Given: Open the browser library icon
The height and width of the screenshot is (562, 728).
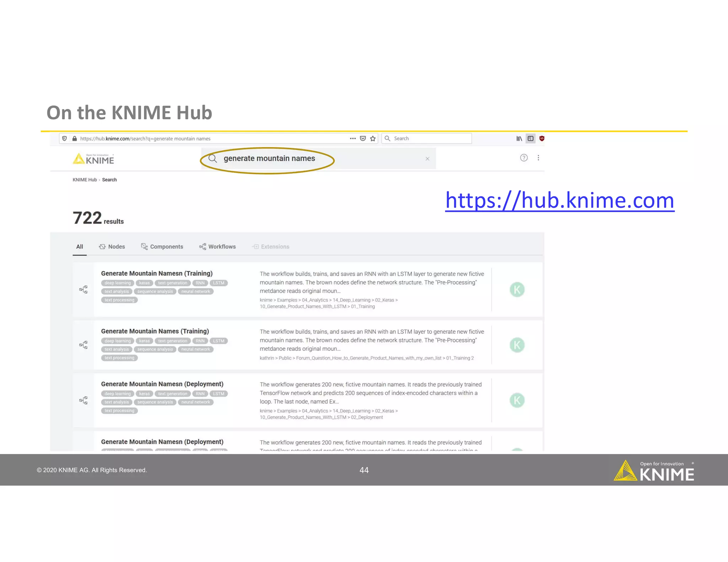Looking at the screenshot, I should (x=519, y=139).
